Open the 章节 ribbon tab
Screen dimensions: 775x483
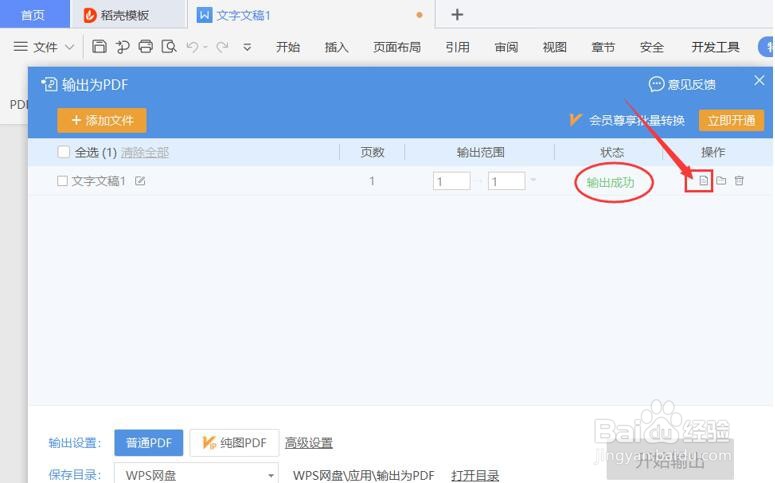(x=603, y=47)
